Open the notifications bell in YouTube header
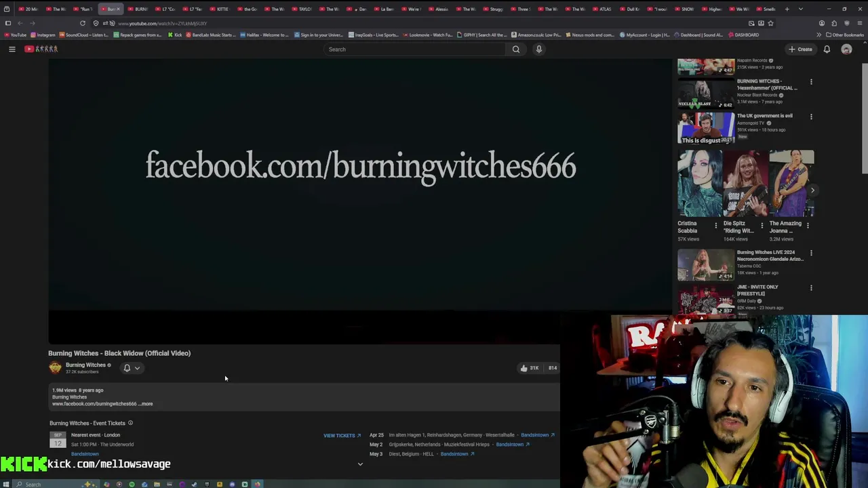 click(827, 49)
